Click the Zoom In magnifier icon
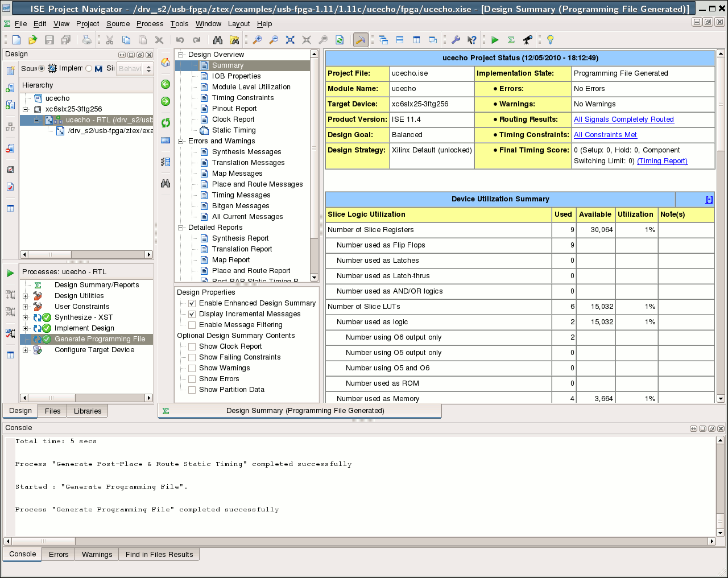 click(x=257, y=40)
